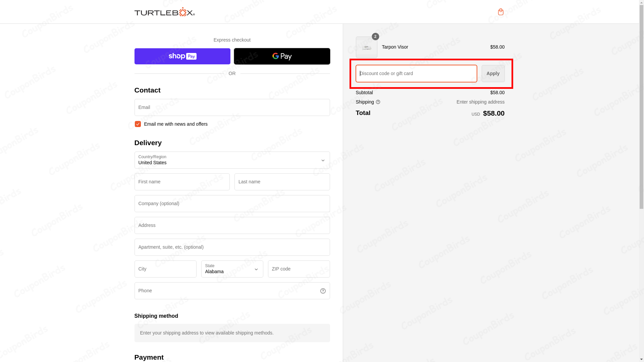The image size is (644, 362).
Task: Pay with the Shop Pay button
Action: pyautogui.click(x=182, y=56)
